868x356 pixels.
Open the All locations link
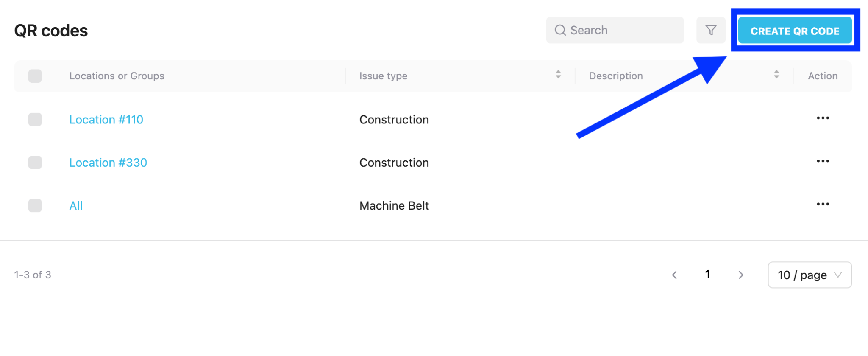coord(76,206)
